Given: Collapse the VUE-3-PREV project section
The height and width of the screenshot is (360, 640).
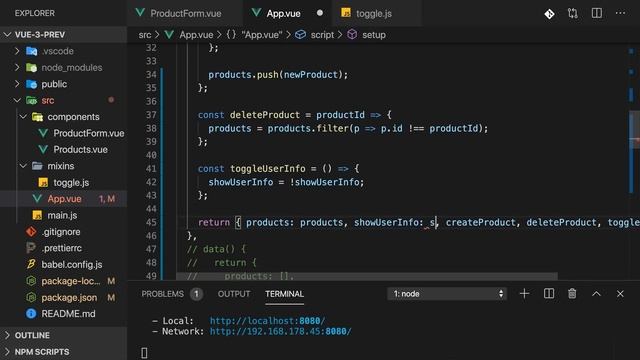Looking at the screenshot, I should pos(7,35).
